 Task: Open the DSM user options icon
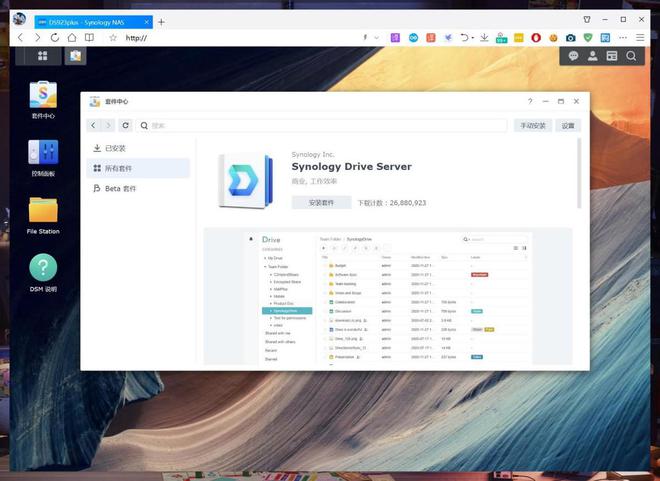pyautogui.click(x=592, y=56)
